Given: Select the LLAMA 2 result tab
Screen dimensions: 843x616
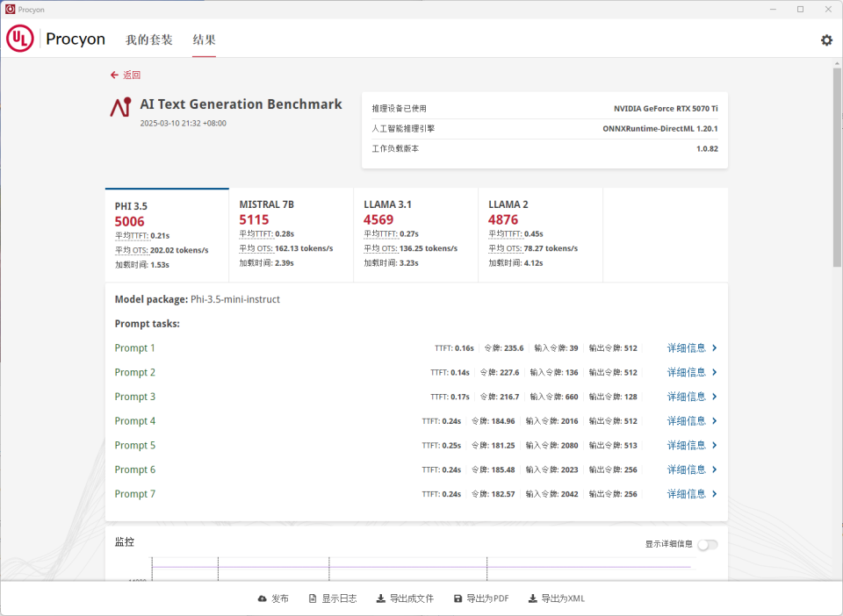Looking at the screenshot, I should pos(541,234).
